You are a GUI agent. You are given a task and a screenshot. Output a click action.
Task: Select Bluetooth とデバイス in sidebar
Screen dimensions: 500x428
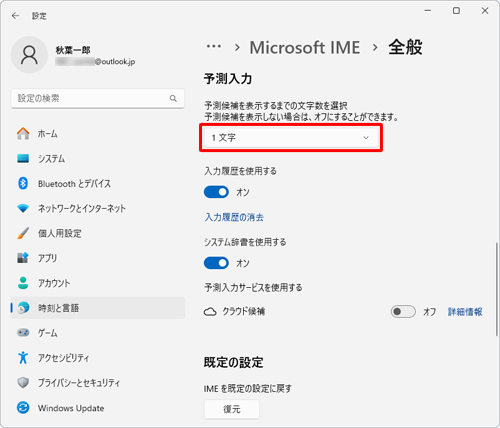click(98, 183)
